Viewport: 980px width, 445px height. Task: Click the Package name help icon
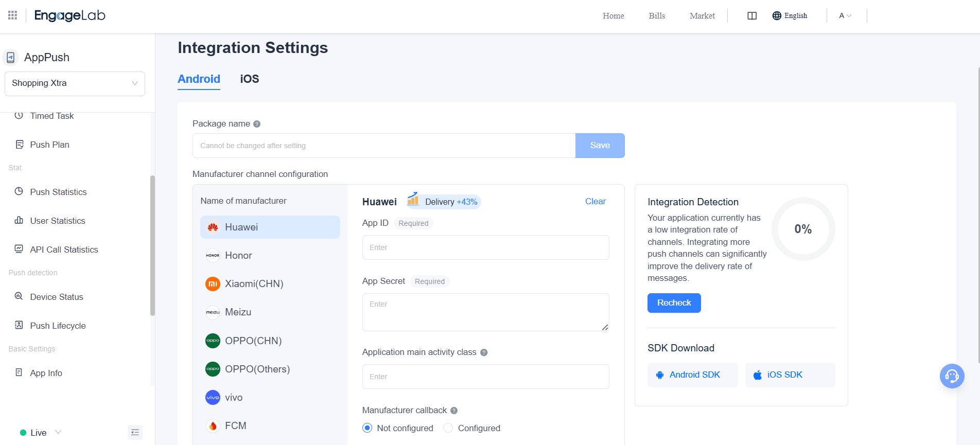(x=257, y=124)
